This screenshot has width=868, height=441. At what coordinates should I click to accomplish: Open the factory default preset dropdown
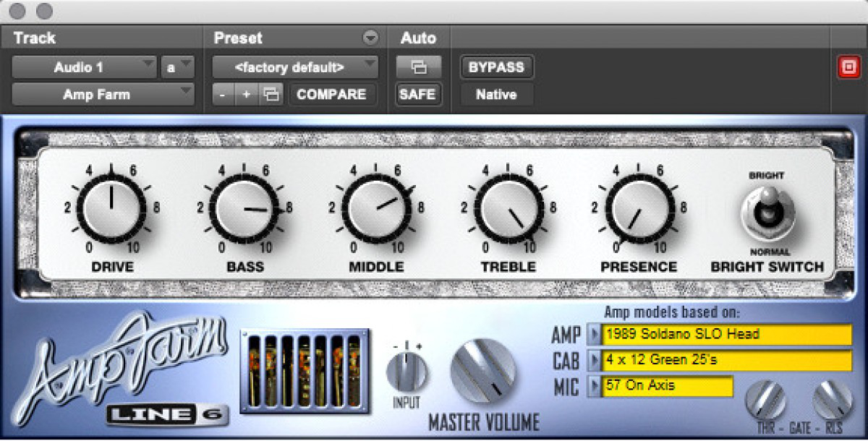coord(295,67)
